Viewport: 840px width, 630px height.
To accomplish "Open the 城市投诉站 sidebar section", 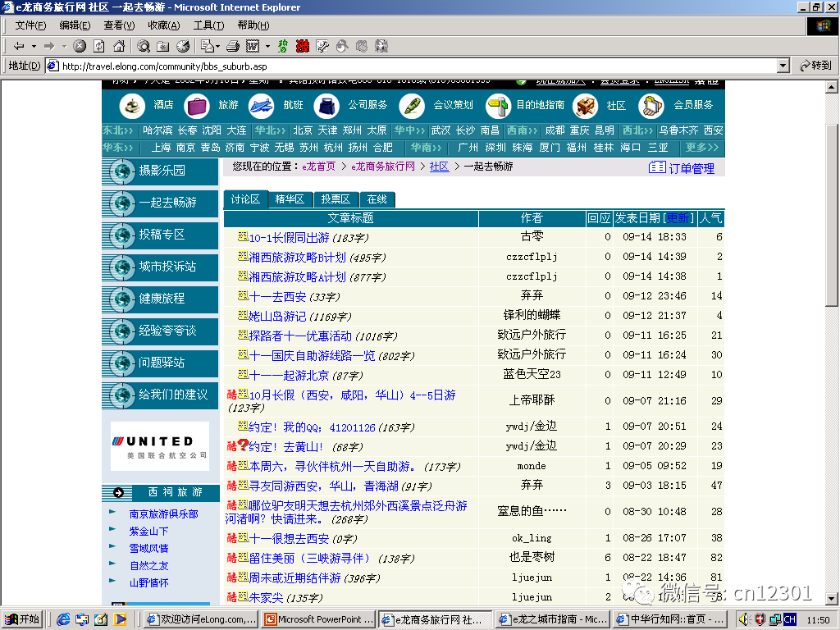I will (160, 267).
